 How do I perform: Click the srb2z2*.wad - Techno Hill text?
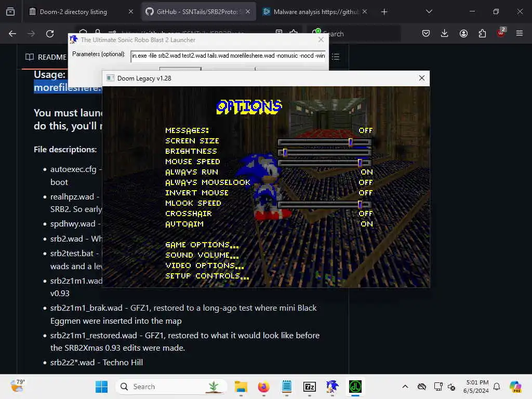[96, 362]
